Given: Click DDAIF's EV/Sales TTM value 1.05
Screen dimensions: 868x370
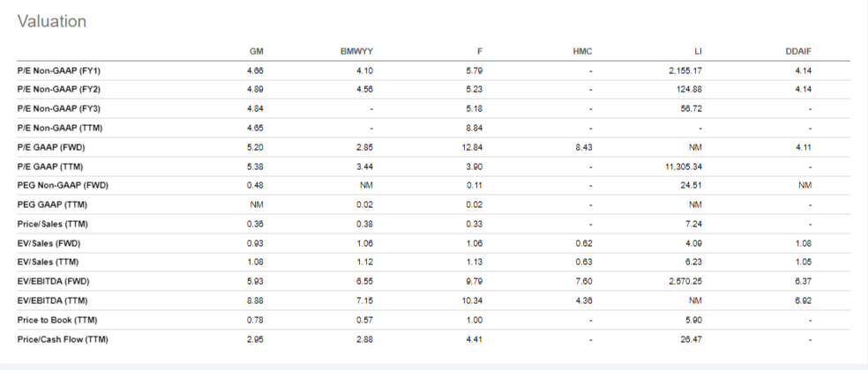Looking at the screenshot, I should click(x=804, y=262).
